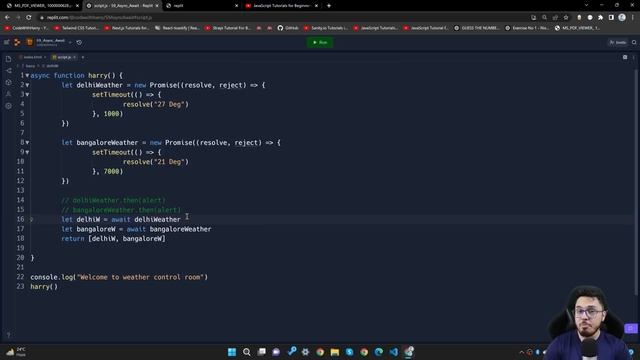The height and width of the screenshot is (360, 640).
Task: Open the Version control icon in sidebar
Action: 9,71
